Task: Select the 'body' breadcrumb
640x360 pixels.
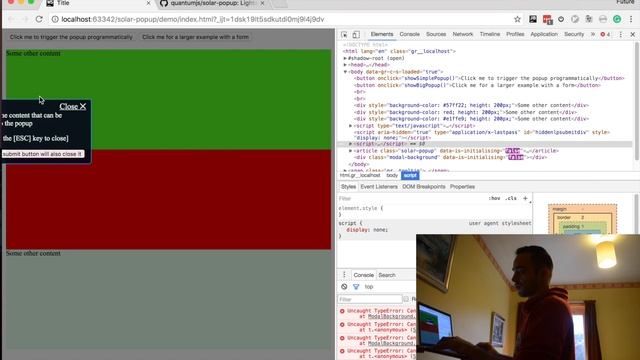Action: point(392,176)
